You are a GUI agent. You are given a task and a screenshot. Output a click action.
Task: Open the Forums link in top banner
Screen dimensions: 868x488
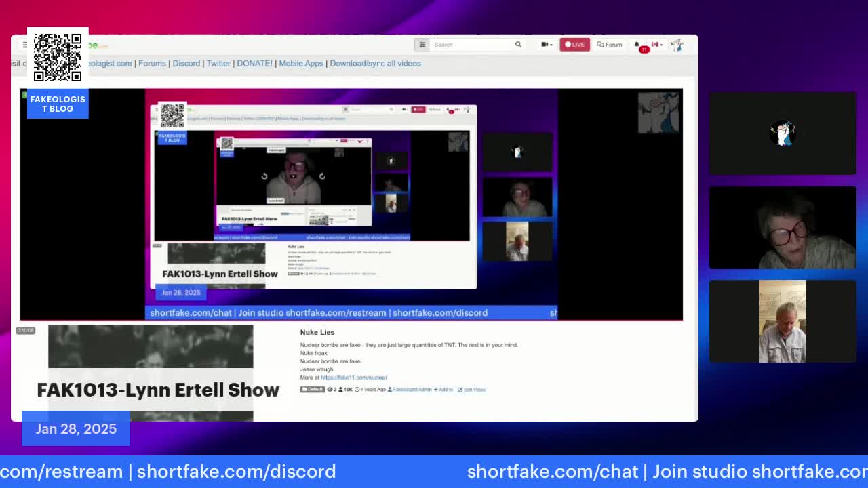point(152,63)
